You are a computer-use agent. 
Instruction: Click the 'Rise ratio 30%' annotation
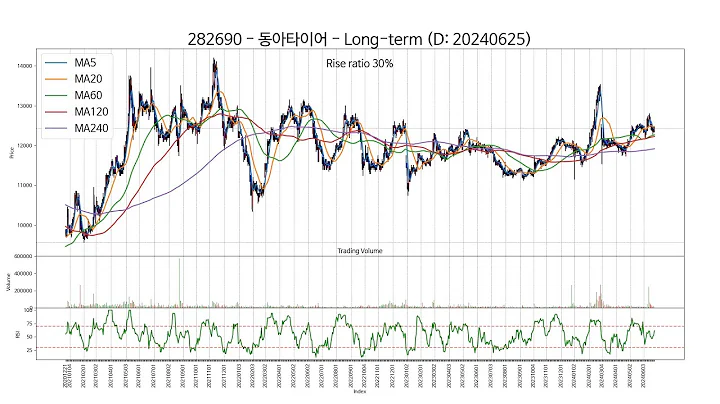pos(360,63)
